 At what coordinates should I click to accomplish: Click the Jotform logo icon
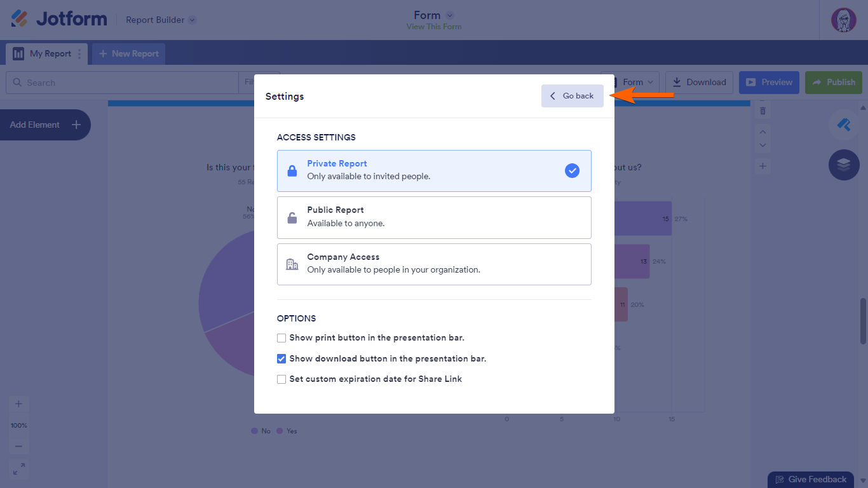(20, 19)
